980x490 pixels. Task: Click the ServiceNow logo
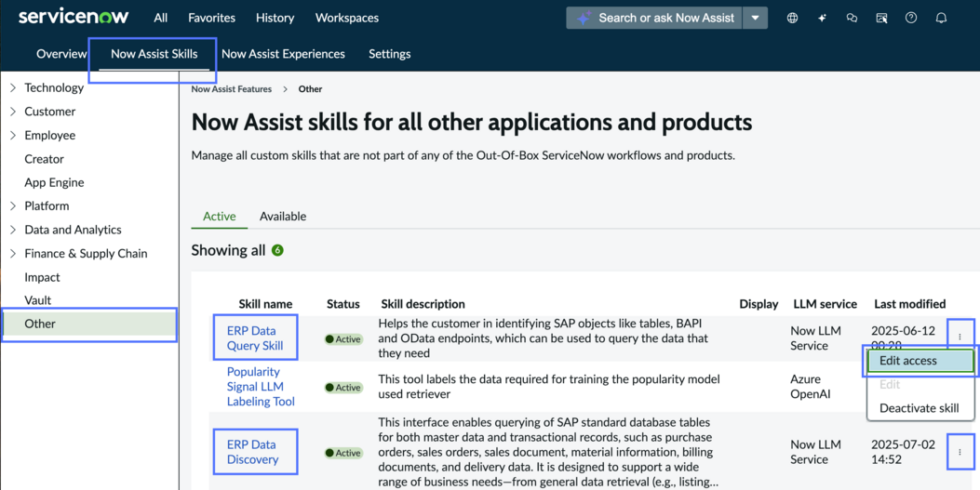point(74,18)
